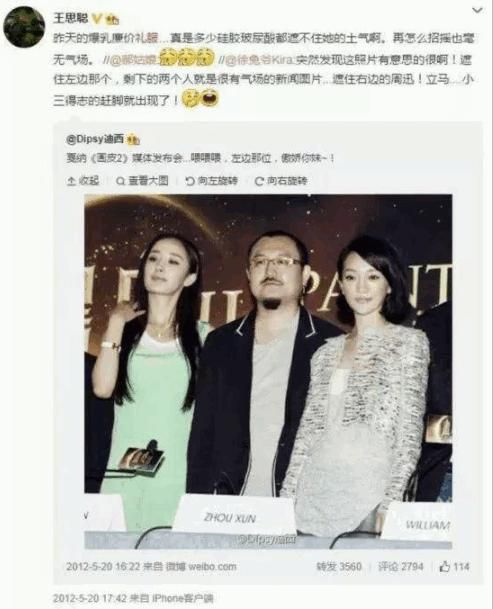The width and height of the screenshot is (493, 609).
Task: Collapse the image with 收起
Action: tap(84, 181)
